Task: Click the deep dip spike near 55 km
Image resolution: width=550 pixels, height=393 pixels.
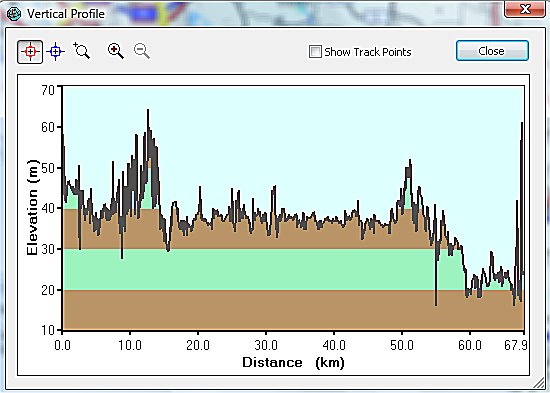Action: [436, 304]
